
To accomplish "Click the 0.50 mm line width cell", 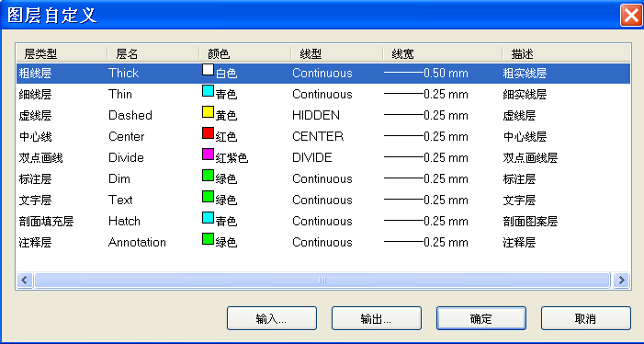I will (x=426, y=74).
